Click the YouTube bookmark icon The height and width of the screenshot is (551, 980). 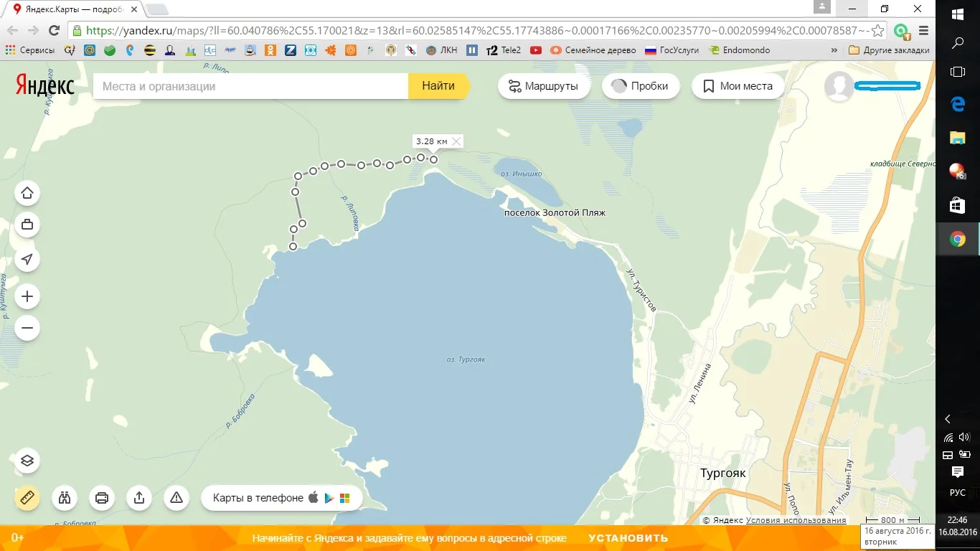(x=535, y=50)
